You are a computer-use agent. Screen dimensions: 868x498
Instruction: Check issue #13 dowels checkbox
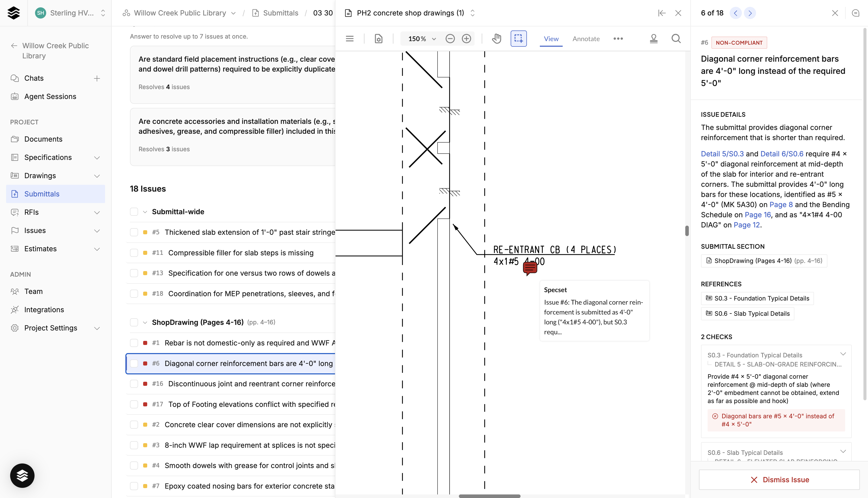[134, 273]
